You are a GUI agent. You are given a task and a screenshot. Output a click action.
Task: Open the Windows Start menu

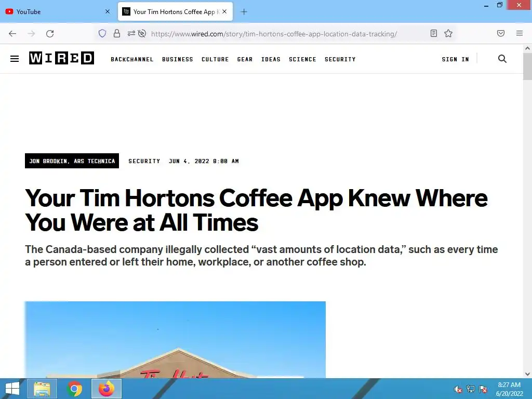pos(12,389)
